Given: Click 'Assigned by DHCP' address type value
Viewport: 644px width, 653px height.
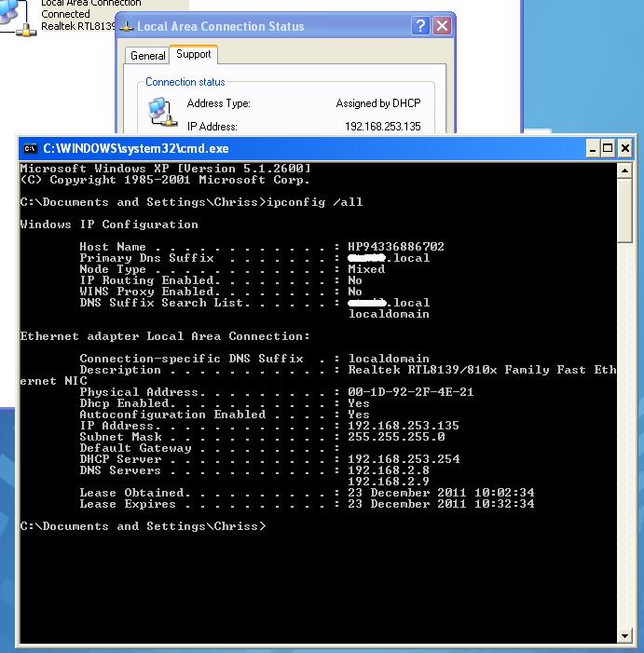Looking at the screenshot, I should (378, 102).
